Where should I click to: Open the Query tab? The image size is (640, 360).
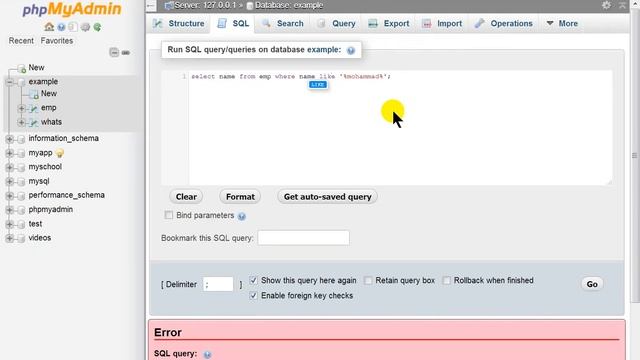coord(337,24)
